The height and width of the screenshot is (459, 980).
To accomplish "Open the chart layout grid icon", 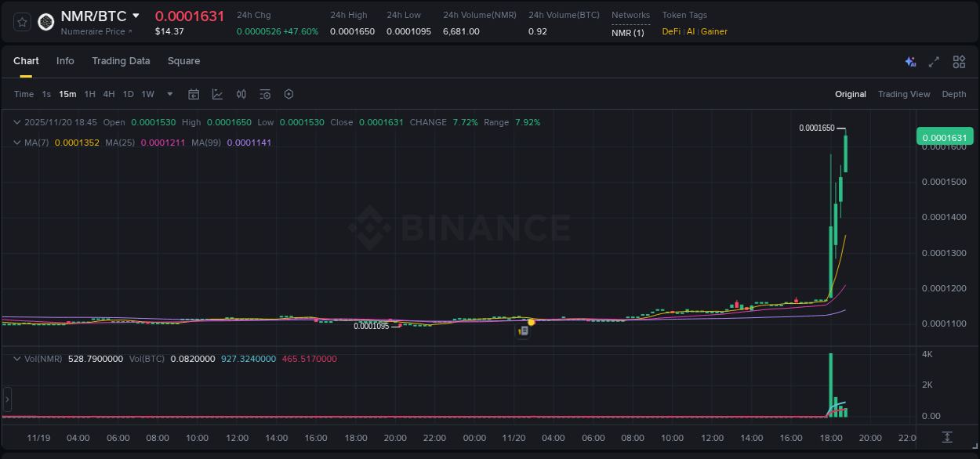I will click(959, 61).
